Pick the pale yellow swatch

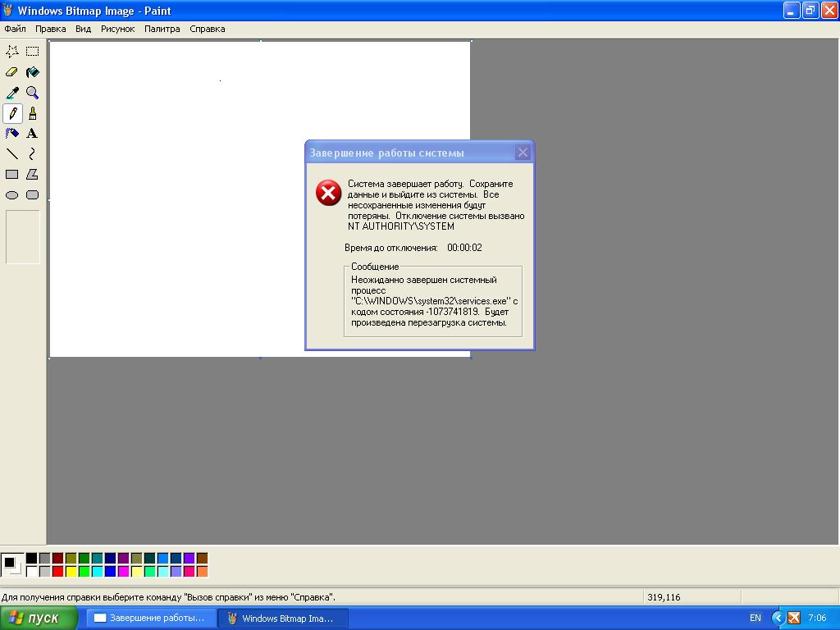click(137, 572)
